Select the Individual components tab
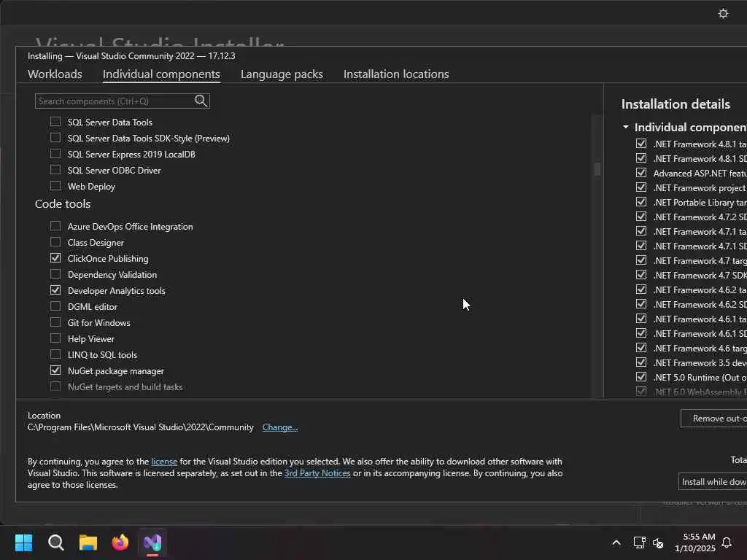747x560 pixels. pyautogui.click(x=161, y=74)
